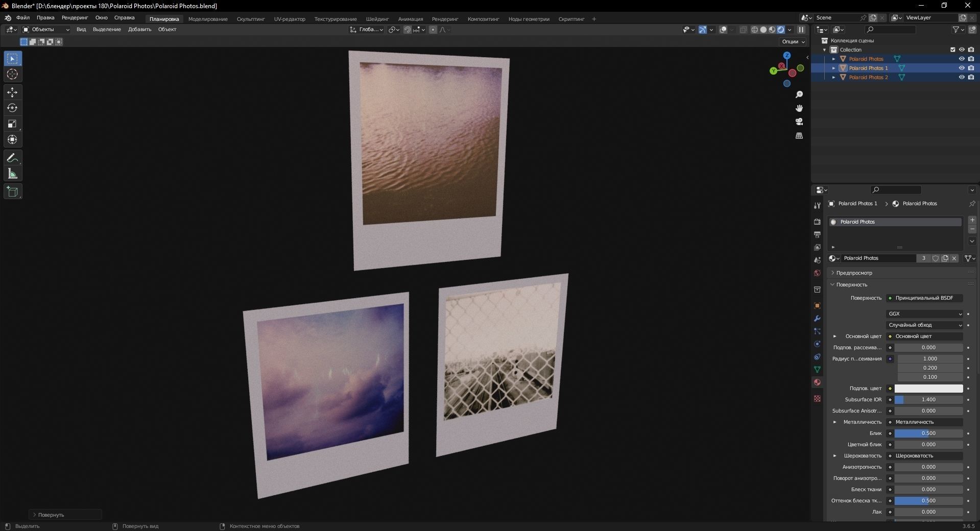
Task: Click the Подпов. цвет color swatch
Action: (928, 389)
